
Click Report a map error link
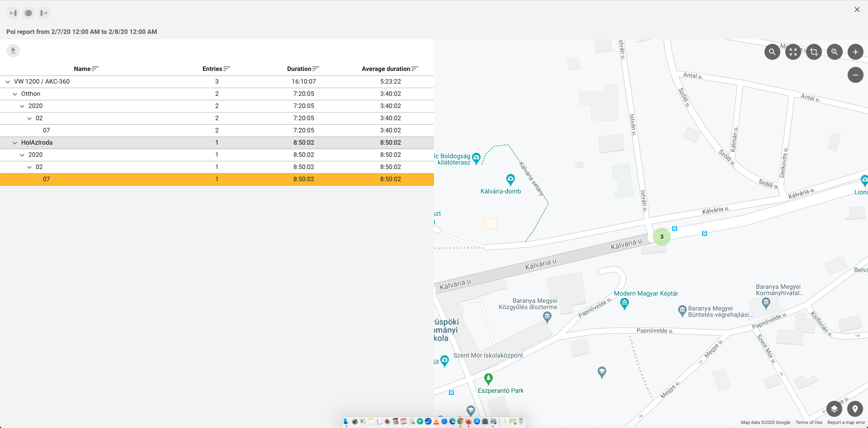846,423
